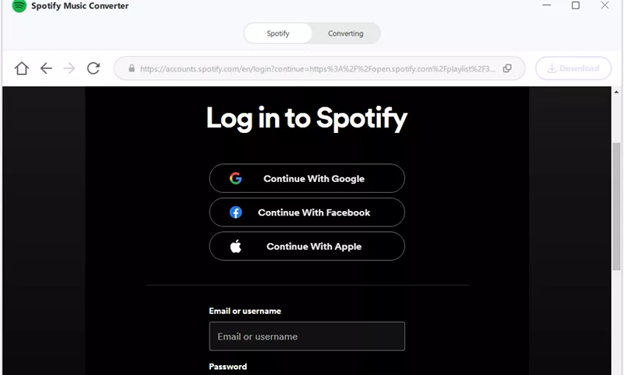Click the Google logo icon
Screen dimensions: 624x375
tap(236, 178)
